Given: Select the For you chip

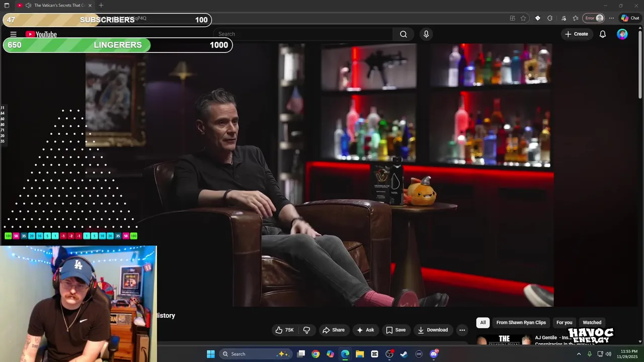Looking at the screenshot, I should tap(564, 322).
